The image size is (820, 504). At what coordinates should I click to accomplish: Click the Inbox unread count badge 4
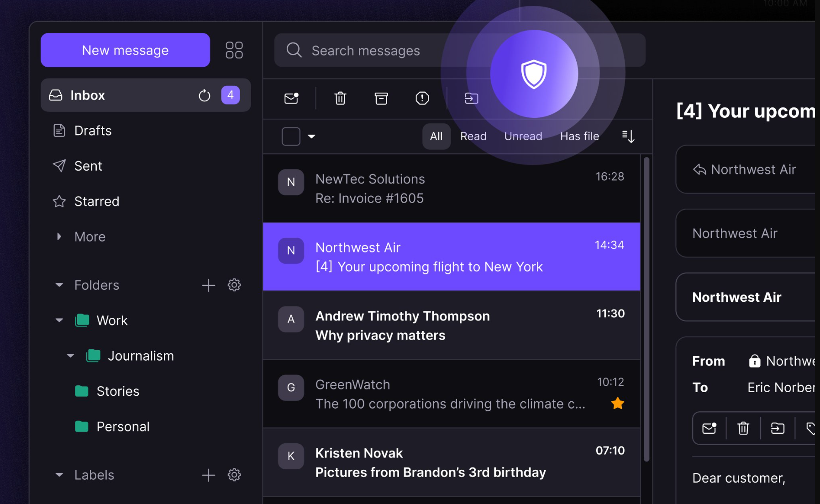pos(231,95)
